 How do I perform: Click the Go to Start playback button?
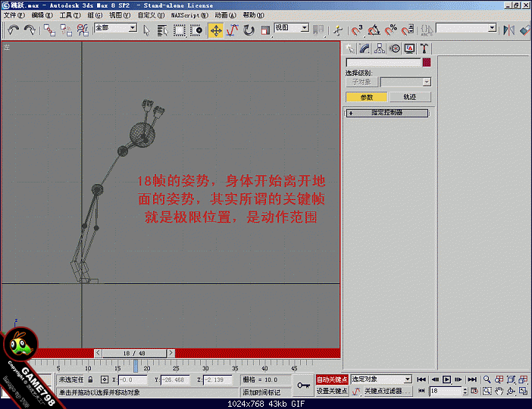pyautogui.click(x=421, y=379)
